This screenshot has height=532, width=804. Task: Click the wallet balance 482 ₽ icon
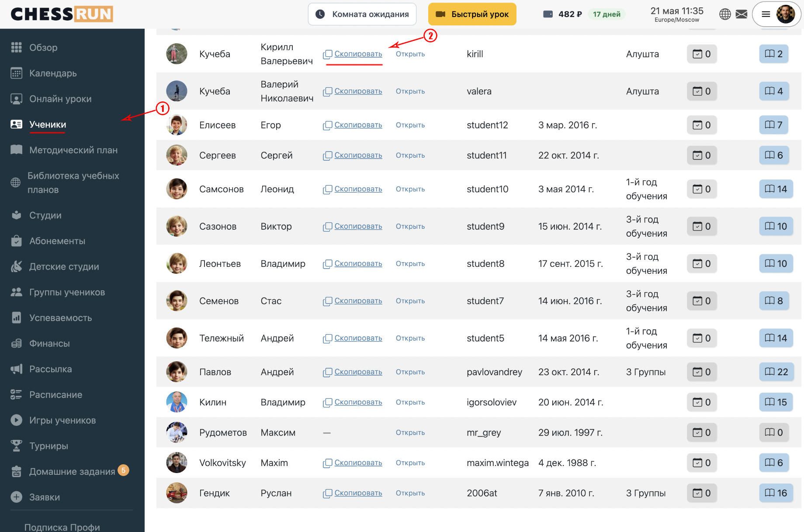pyautogui.click(x=548, y=14)
